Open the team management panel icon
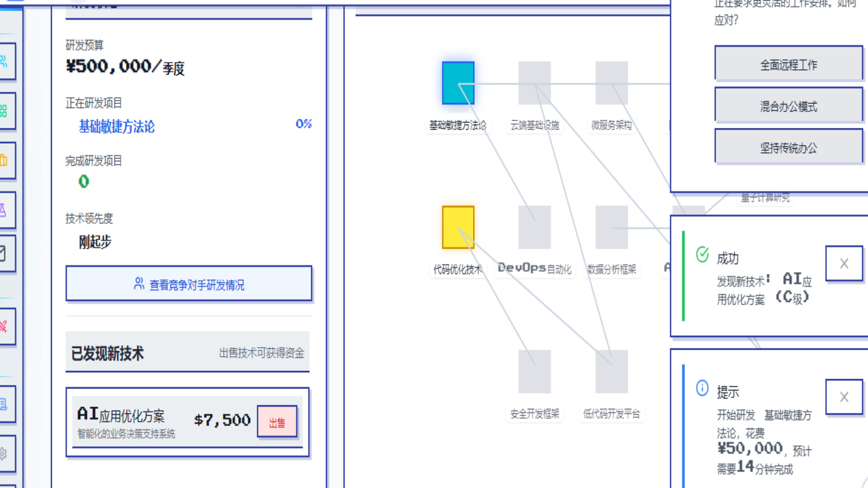The height and width of the screenshot is (488, 868). [5, 62]
